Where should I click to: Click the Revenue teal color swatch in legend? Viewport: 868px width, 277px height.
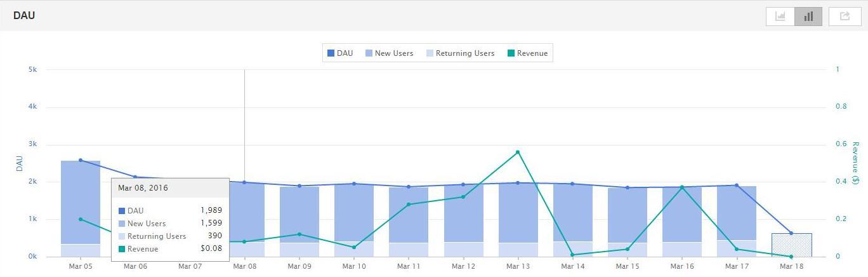point(511,53)
